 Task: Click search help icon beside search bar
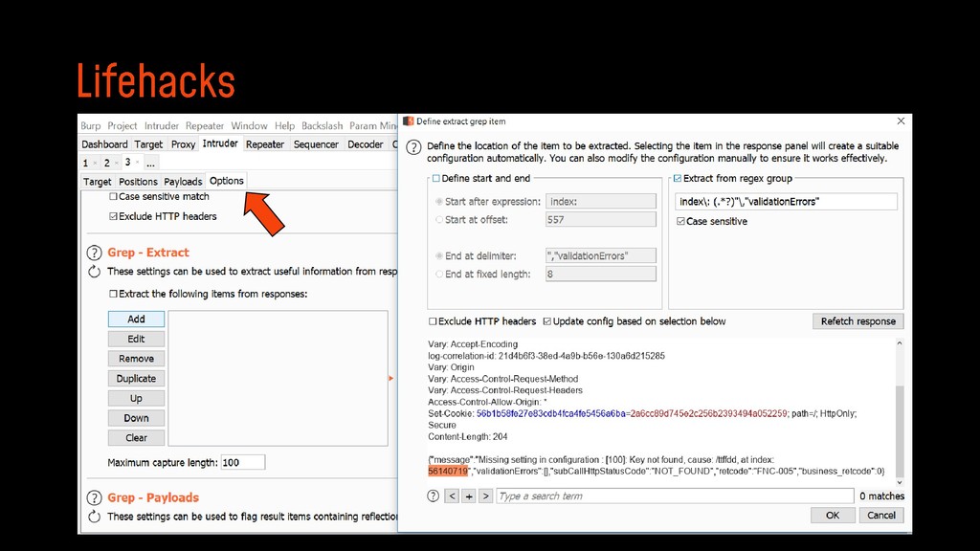433,496
